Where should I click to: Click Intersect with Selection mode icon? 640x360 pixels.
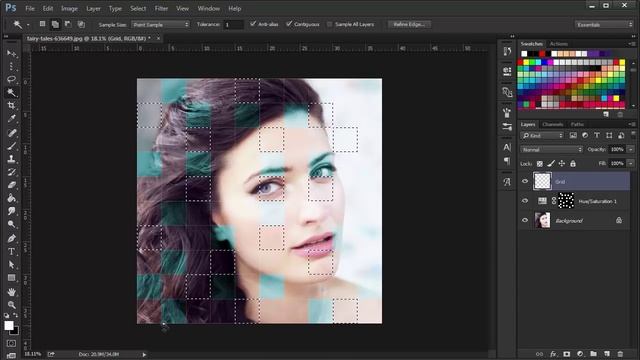81,24
